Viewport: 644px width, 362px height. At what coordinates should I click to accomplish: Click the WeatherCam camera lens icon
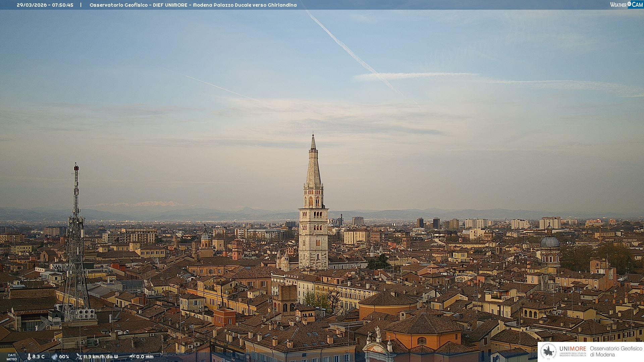point(629,4)
